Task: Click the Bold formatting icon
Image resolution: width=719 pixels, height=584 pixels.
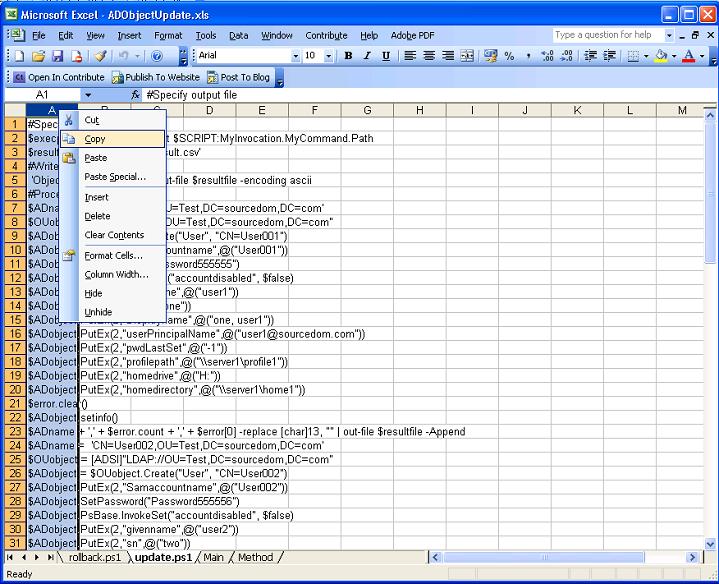Action: (349, 56)
